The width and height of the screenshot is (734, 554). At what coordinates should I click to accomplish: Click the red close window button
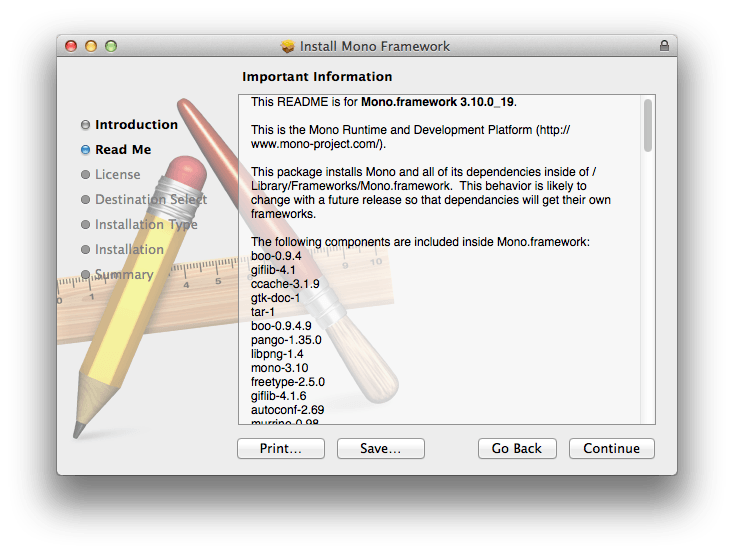(x=71, y=46)
